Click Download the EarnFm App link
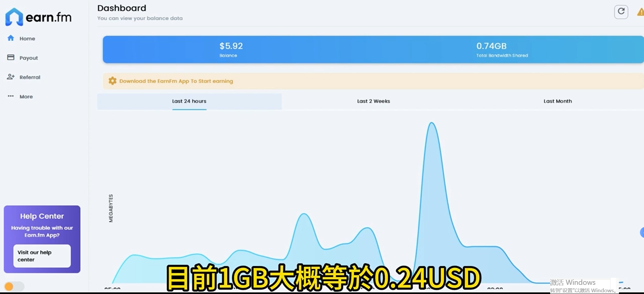Screen dimensions: 644x294 tap(176, 81)
